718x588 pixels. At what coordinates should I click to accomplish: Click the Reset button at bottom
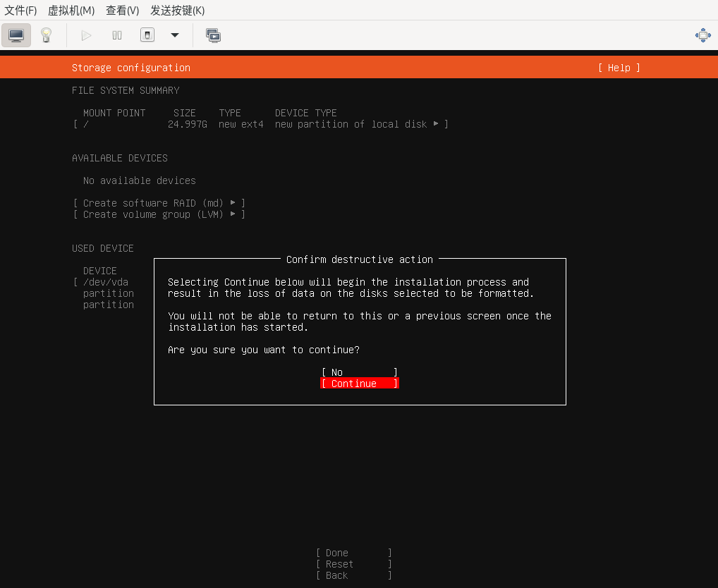[353, 564]
